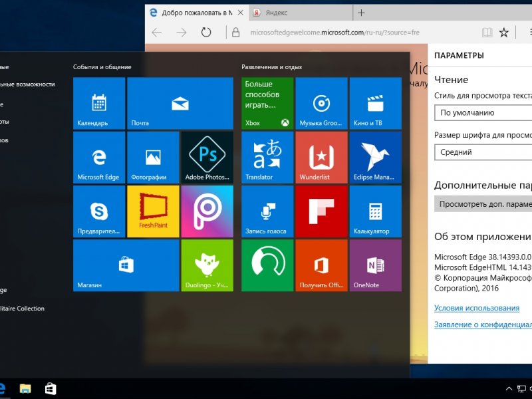Open the Wunderlist tile
The width and height of the screenshot is (532, 399).
coord(322,158)
